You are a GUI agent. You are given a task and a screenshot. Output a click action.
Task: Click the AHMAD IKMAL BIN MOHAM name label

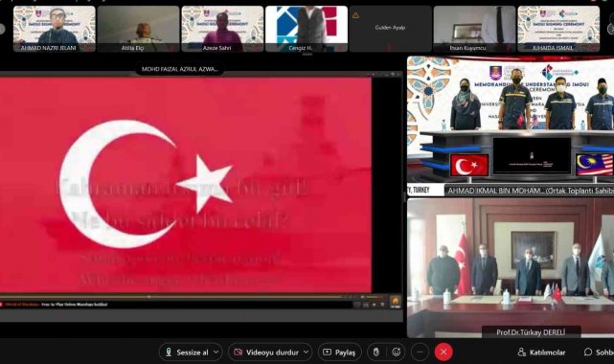point(530,191)
